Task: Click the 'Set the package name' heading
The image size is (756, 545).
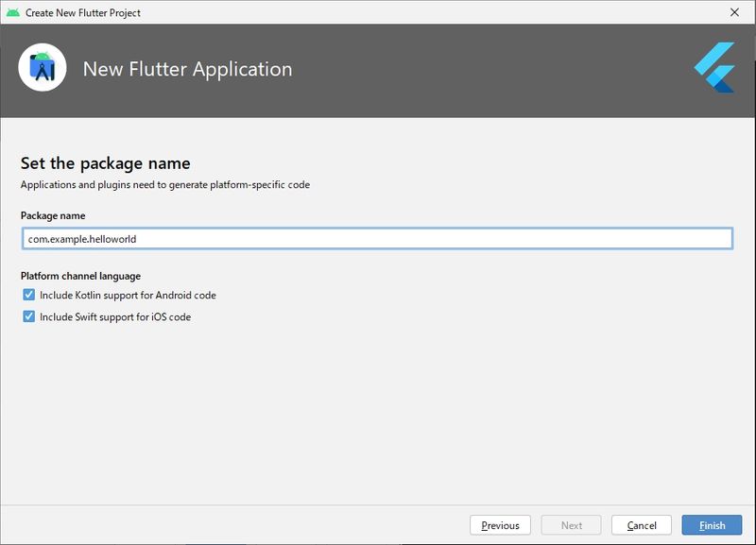Action: tap(105, 163)
